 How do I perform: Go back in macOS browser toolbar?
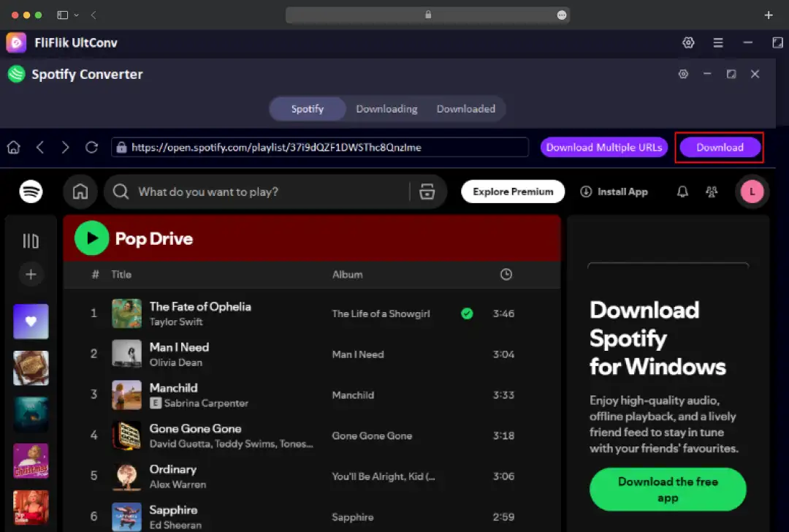point(94,15)
